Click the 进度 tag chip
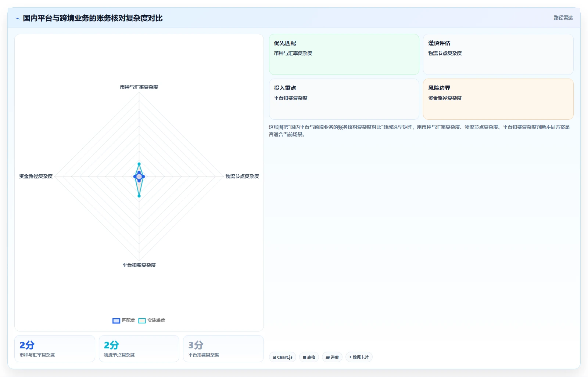The image size is (588, 377). coord(332,357)
